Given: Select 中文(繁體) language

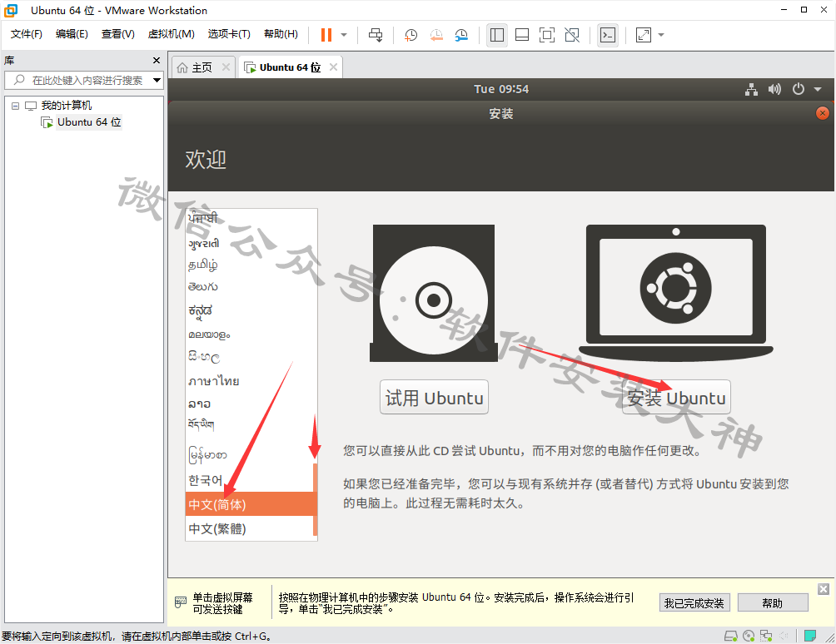Looking at the screenshot, I should coord(250,528).
